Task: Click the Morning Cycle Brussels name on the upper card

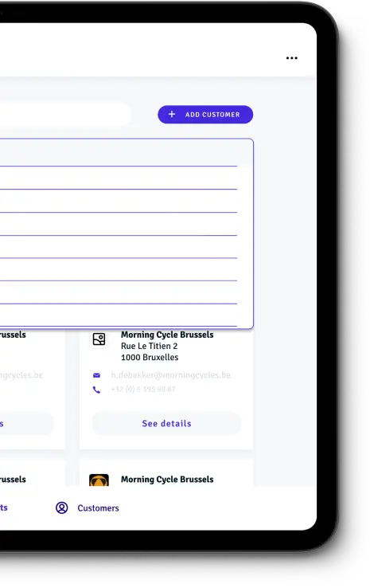Action: coord(167,335)
